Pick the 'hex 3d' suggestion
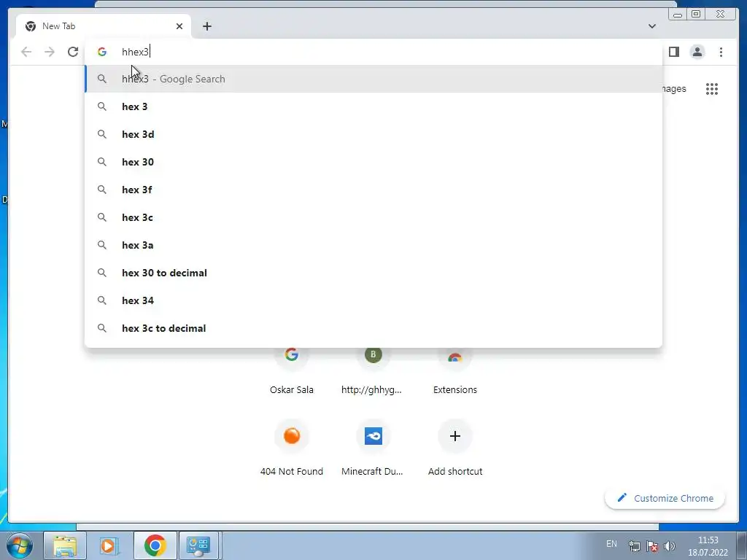 tap(373, 134)
